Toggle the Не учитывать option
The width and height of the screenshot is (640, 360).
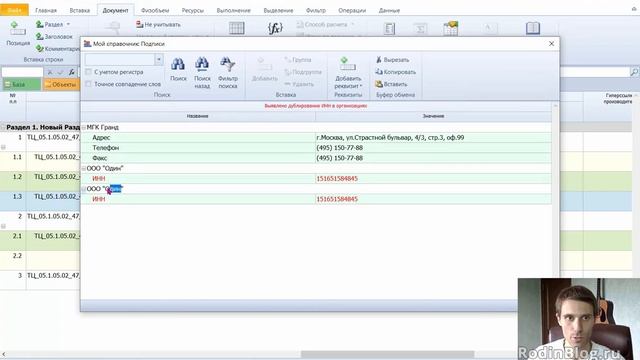tap(158, 24)
